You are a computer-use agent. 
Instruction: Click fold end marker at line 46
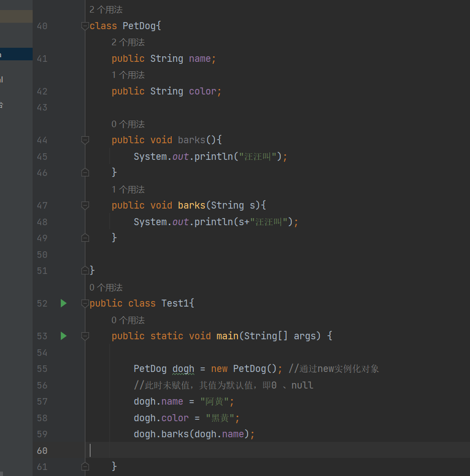tap(85, 172)
